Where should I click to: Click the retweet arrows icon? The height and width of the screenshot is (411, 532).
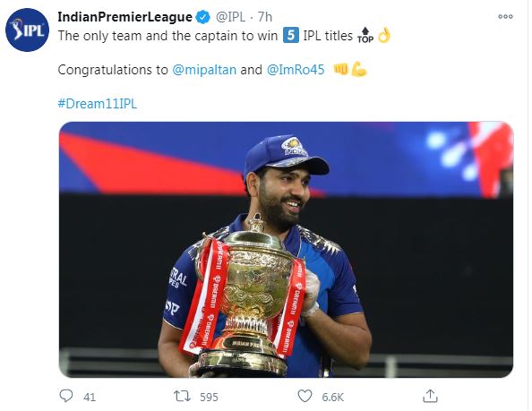point(182,396)
